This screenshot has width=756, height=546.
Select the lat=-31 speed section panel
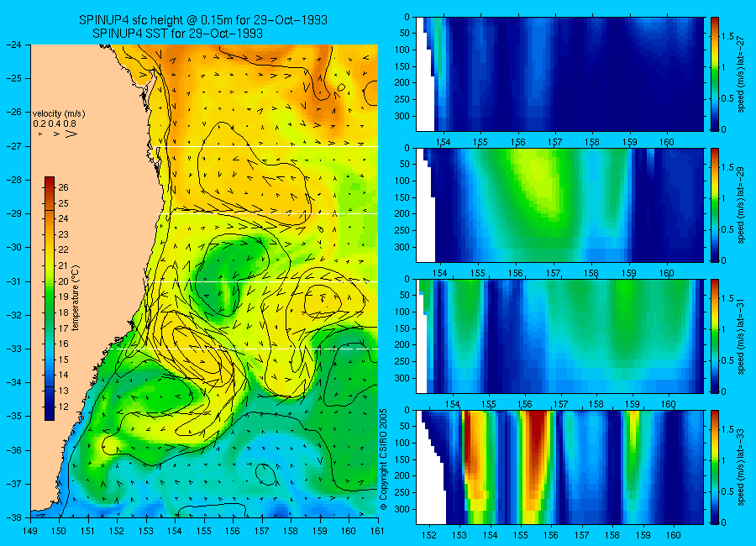pos(559,336)
